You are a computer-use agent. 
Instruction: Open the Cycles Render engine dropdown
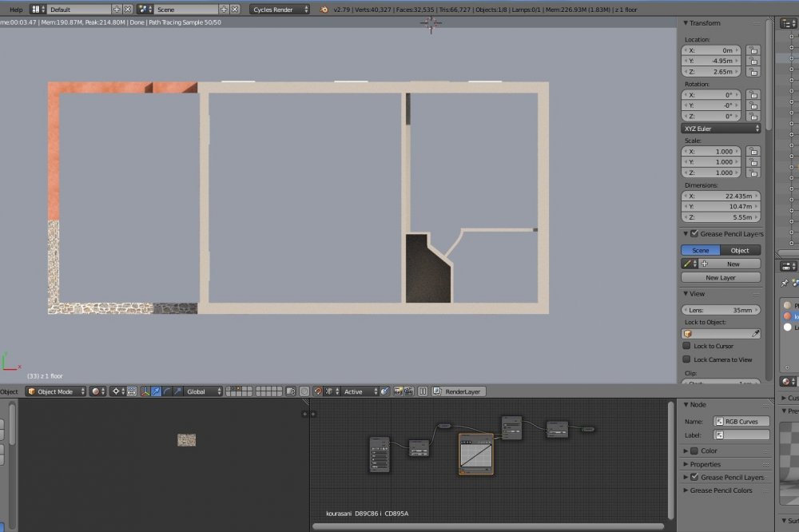280,10
